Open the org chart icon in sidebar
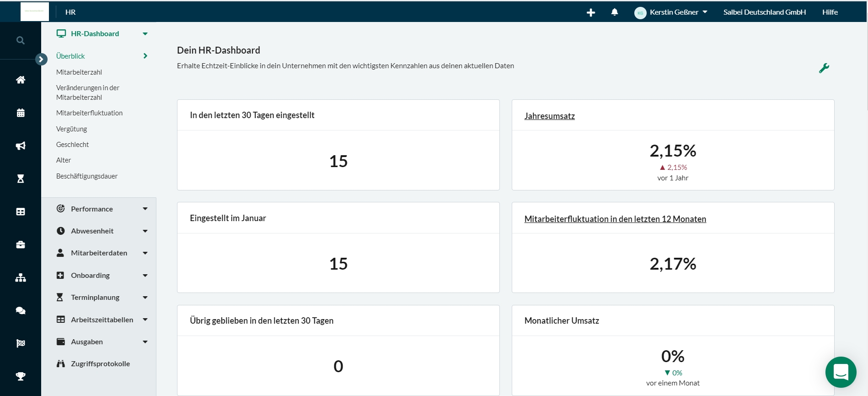The image size is (868, 396). [x=21, y=277]
